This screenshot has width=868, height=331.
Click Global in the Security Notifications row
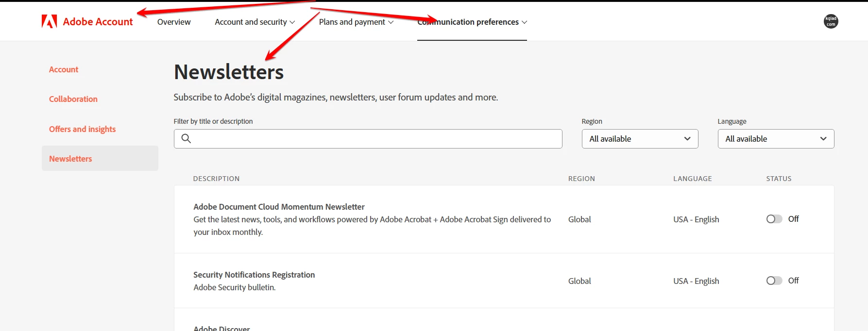click(x=579, y=281)
